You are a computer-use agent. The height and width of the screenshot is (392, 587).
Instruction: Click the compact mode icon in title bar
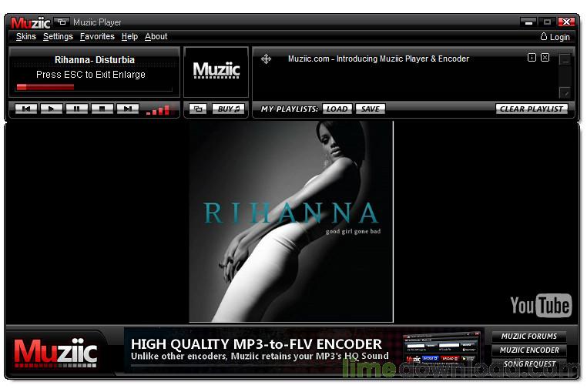click(x=62, y=22)
